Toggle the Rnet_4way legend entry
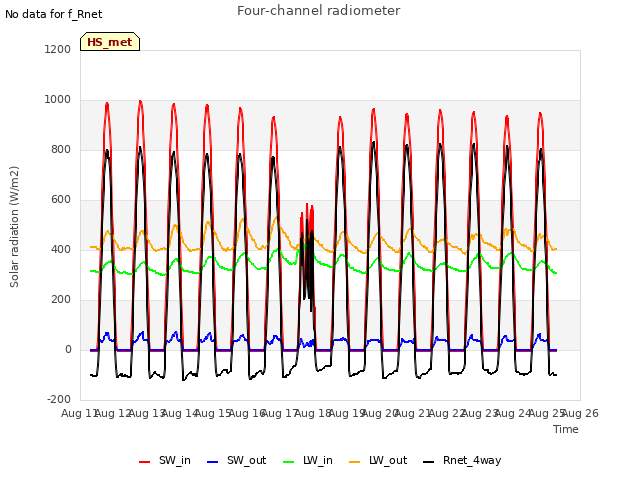Screen dimensions: 640x480 pyautogui.click(x=462, y=460)
